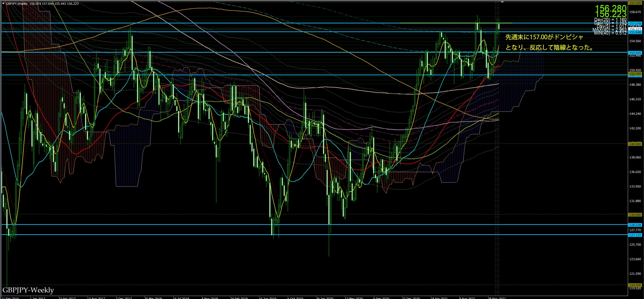The height and width of the screenshot is (299, 644).
Task: Click the yellow 120.000 price axis label
Action: [635, 285]
